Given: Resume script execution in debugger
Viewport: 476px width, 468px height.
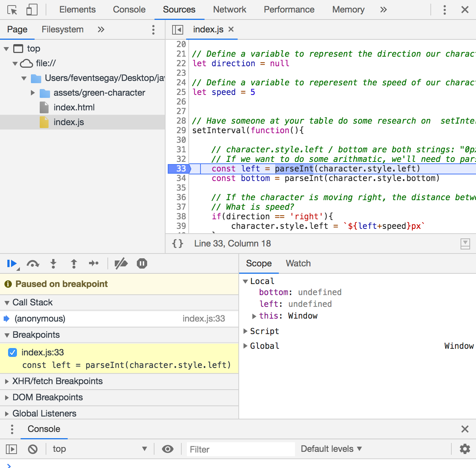Looking at the screenshot, I should 11,263.
